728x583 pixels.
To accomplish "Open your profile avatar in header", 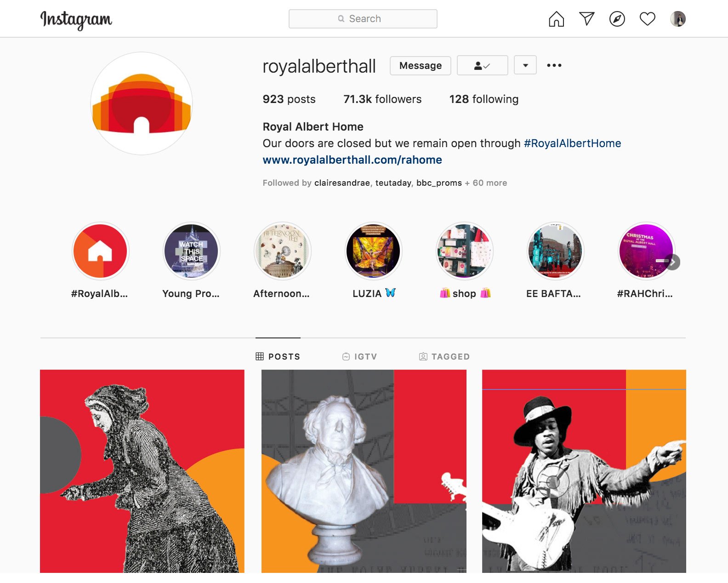I will (678, 19).
